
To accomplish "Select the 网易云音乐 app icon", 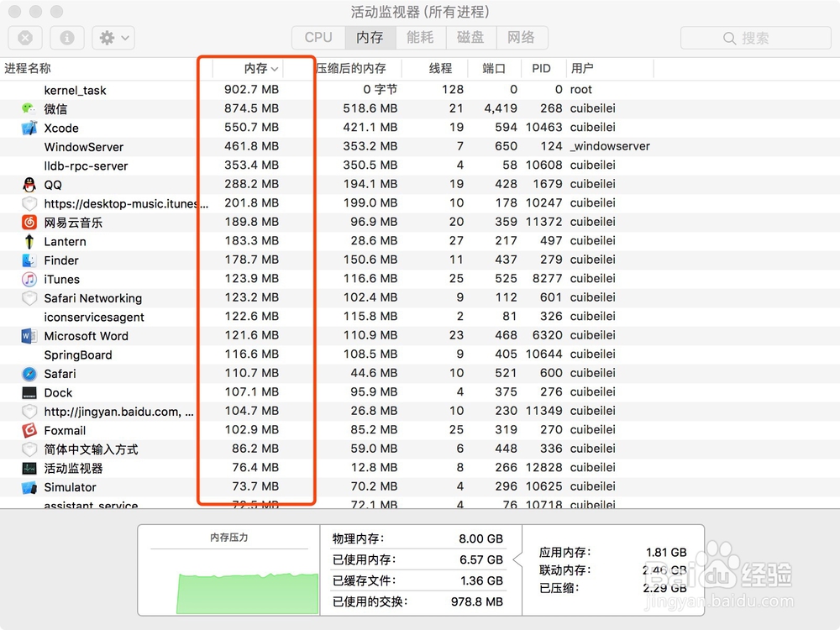I will point(29,223).
